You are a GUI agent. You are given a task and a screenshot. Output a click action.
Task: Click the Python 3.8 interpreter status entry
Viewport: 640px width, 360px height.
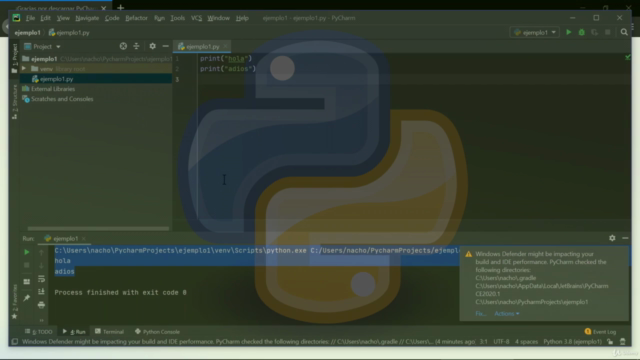pyautogui.click(x=572, y=342)
